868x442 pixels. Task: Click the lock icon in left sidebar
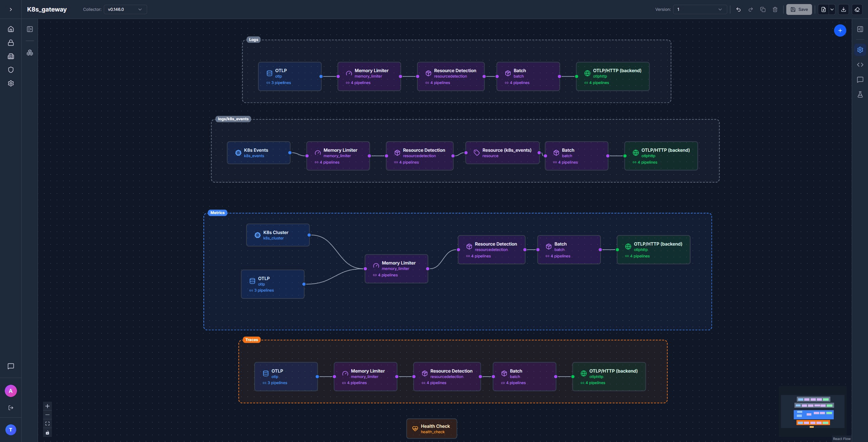[x=11, y=43]
